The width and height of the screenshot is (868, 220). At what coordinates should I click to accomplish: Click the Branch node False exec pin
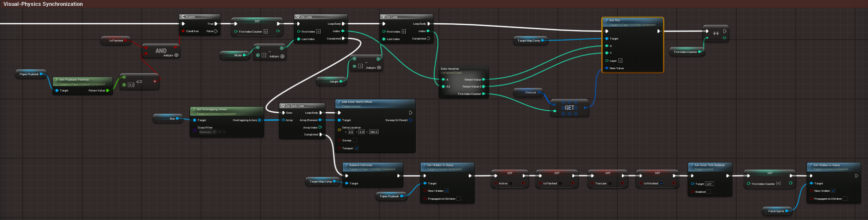[x=216, y=31]
